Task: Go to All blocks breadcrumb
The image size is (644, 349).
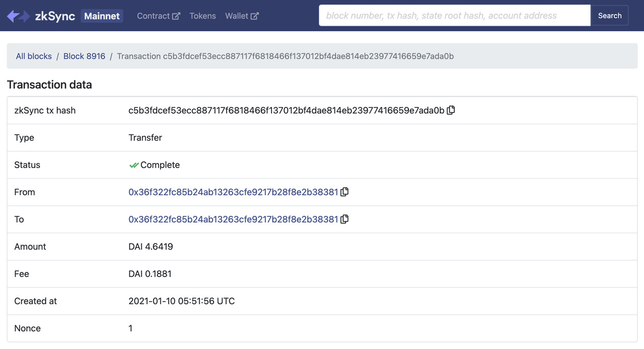Action: 34,56
